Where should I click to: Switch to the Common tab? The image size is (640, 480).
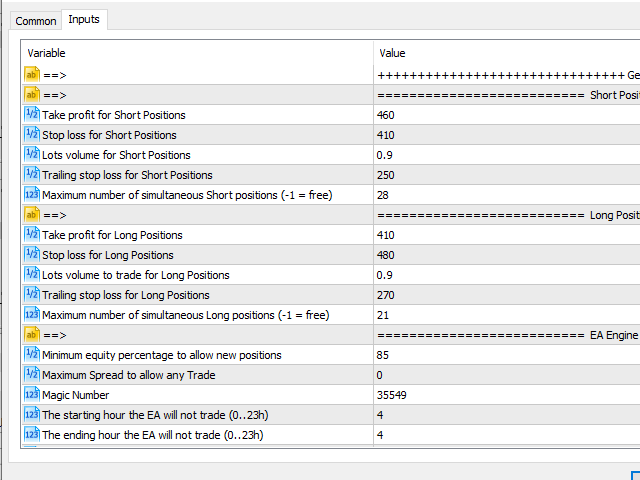36,21
